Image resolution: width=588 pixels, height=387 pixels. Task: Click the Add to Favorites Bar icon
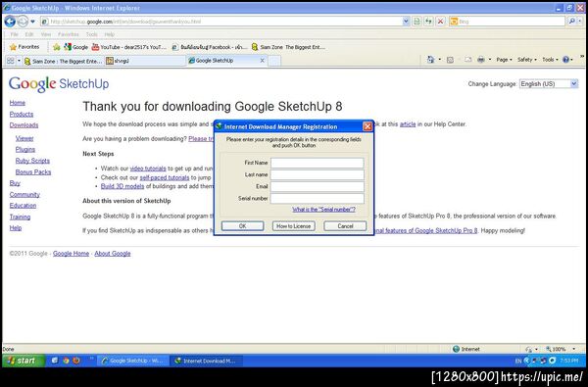pos(56,47)
